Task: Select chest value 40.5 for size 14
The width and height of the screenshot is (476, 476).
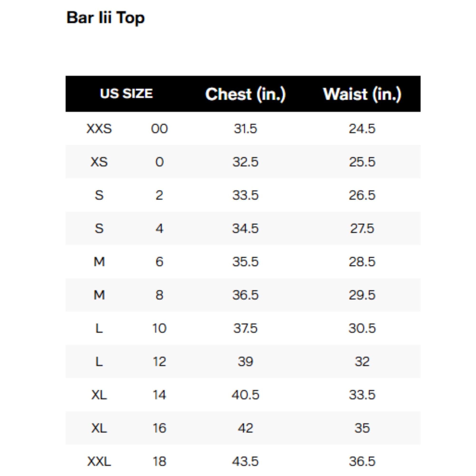Action: point(245,395)
